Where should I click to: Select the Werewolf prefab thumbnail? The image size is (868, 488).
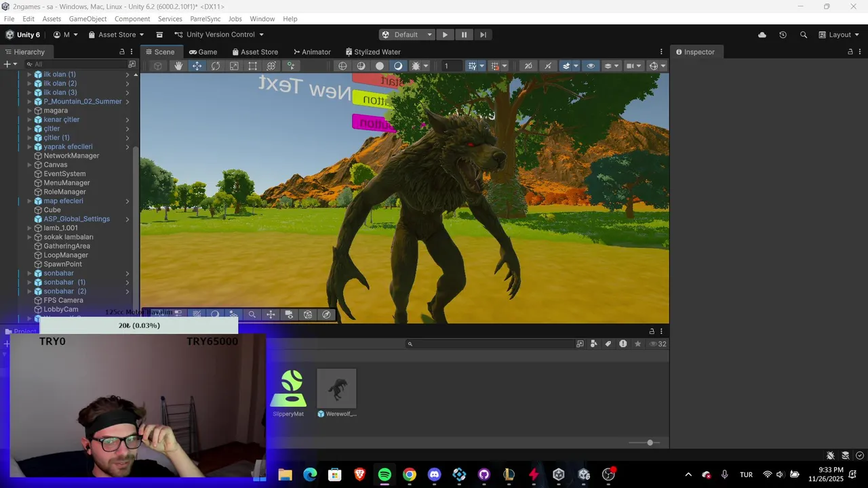click(x=336, y=388)
